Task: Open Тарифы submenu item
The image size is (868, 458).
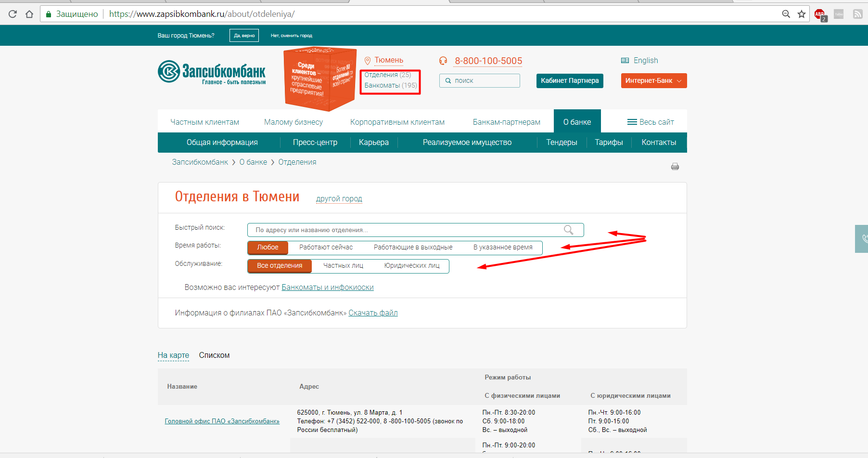Action: tap(609, 142)
